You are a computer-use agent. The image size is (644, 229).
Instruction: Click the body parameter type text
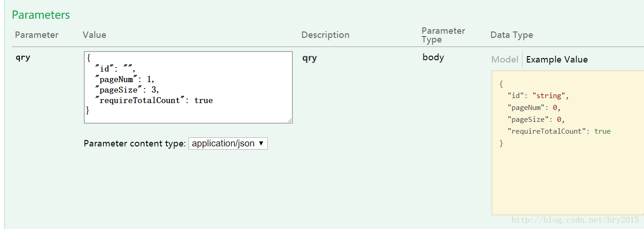[x=433, y=57]
